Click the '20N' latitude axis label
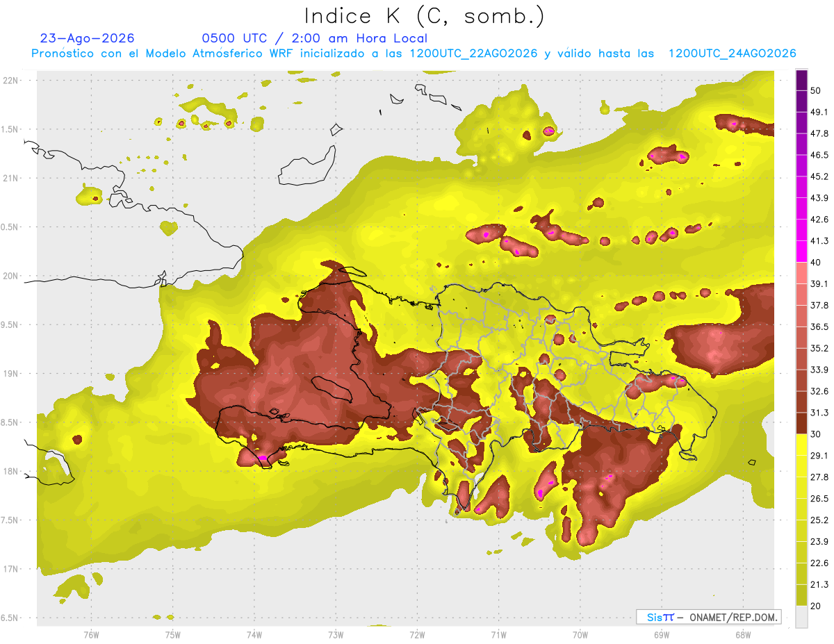The height and width of the screenshot is (644, 834). [x=10, y=276]
